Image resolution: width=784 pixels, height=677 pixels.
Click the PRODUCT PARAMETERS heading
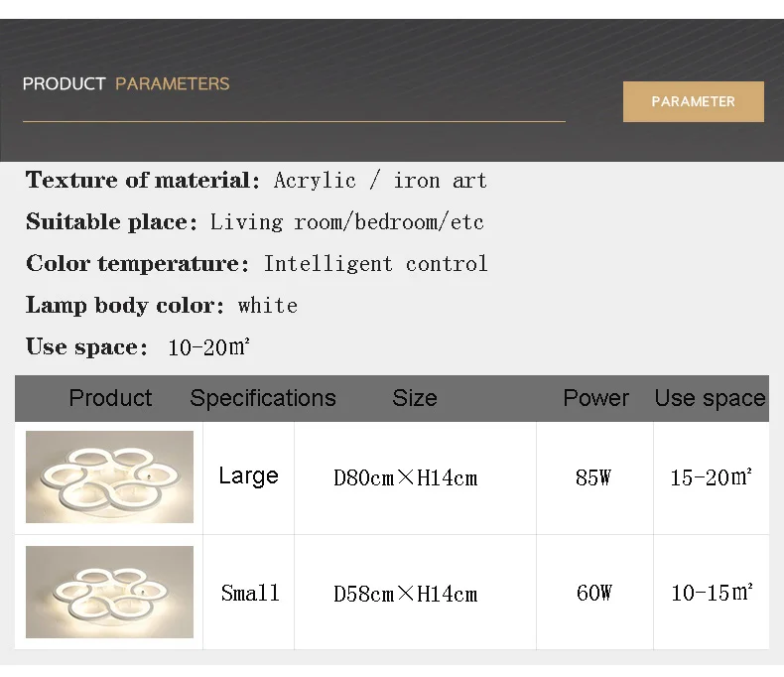pyautogui.click(x=126, y=83)
